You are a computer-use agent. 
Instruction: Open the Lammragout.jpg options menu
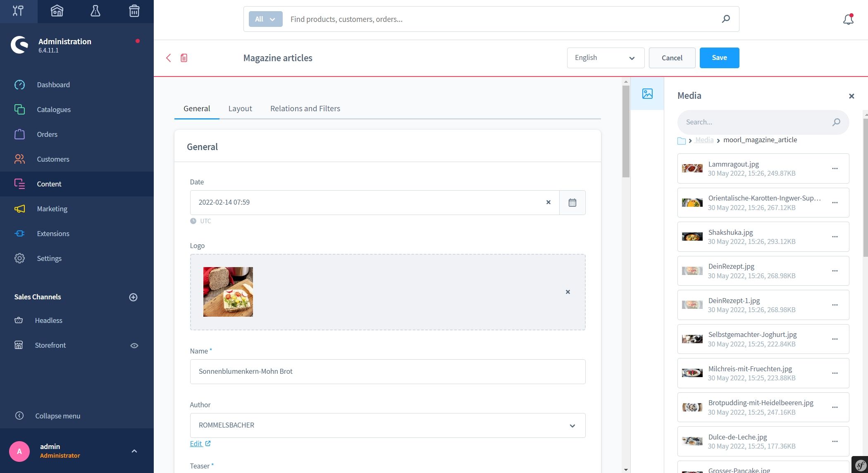click(835, 169)
